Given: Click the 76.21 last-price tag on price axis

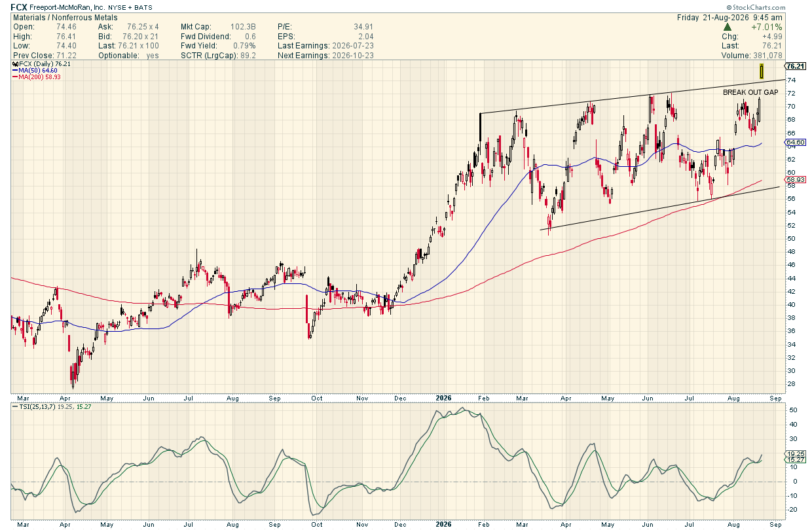Looking at the screenshot, I should pyautogui.click(x=794, y=66).
